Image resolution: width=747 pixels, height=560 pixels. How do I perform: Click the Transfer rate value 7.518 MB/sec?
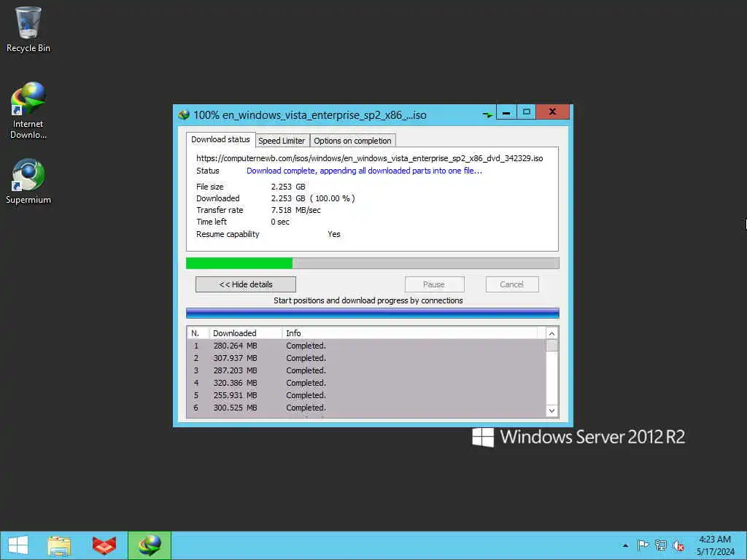point(296,210)
